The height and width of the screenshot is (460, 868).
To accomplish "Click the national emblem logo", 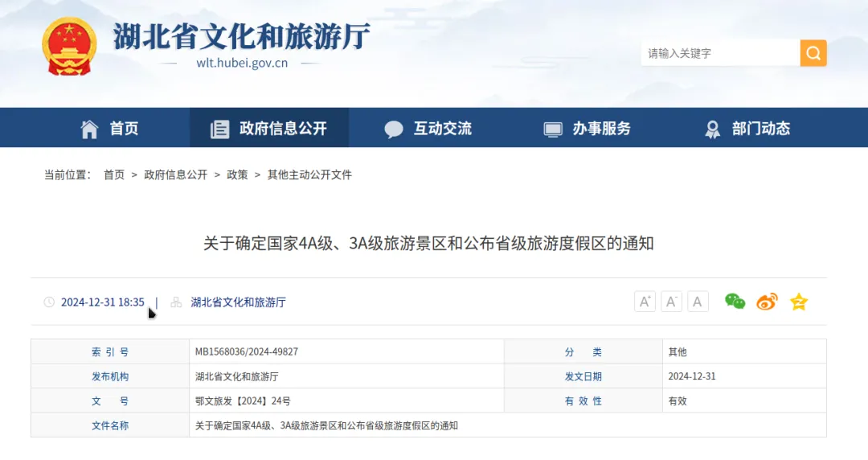I will pos(68,47).
